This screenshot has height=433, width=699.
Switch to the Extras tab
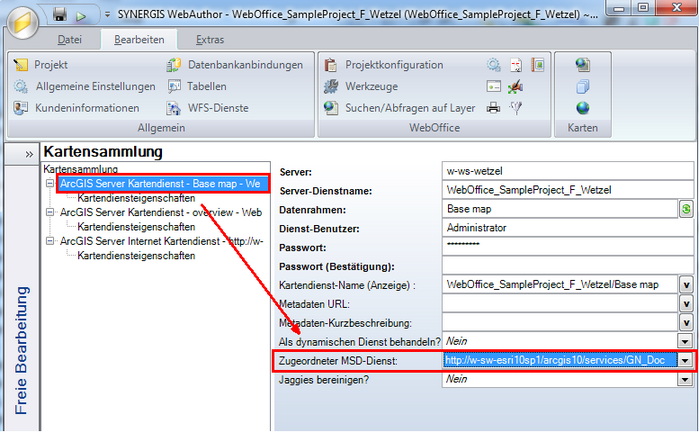point(210,40)
